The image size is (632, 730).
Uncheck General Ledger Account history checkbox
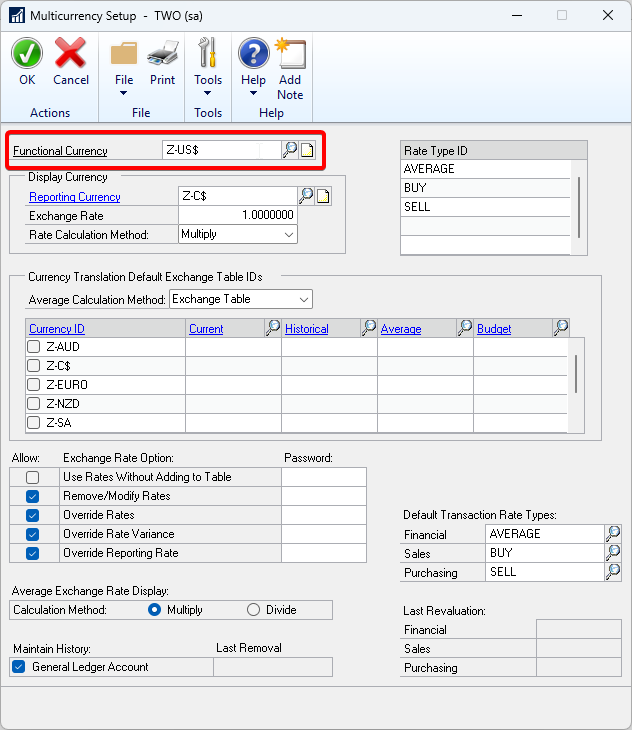click(x=19, y=667)
